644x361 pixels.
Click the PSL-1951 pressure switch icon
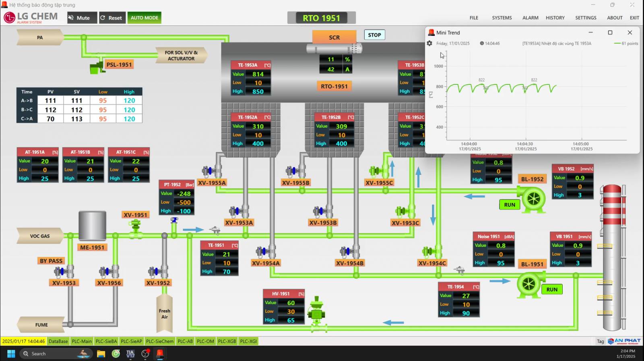pyautogui.click(x=96, y=68)
